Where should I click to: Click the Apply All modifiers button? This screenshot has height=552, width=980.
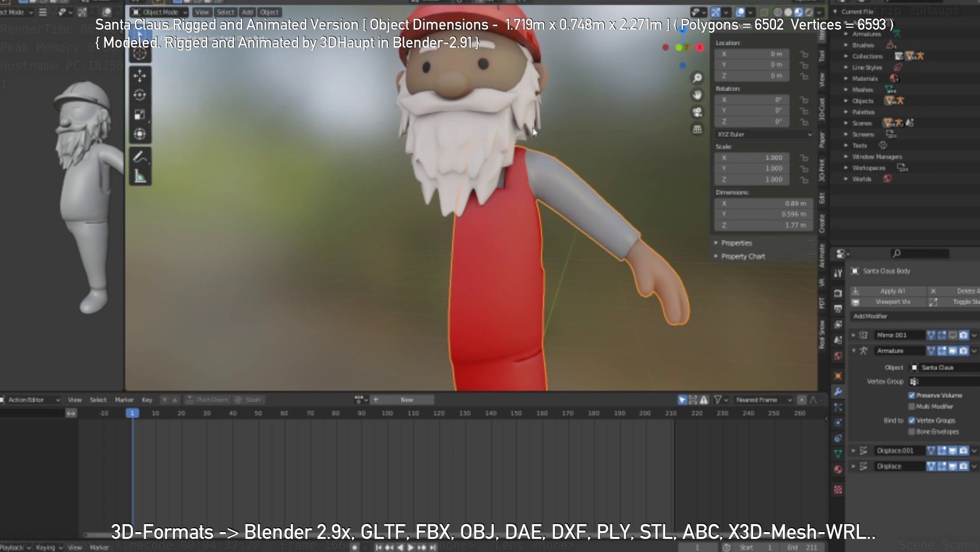888,291
